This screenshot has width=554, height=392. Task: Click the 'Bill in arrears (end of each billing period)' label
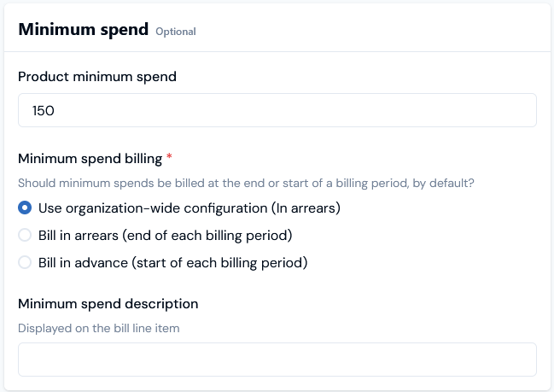tap(166, 236)
